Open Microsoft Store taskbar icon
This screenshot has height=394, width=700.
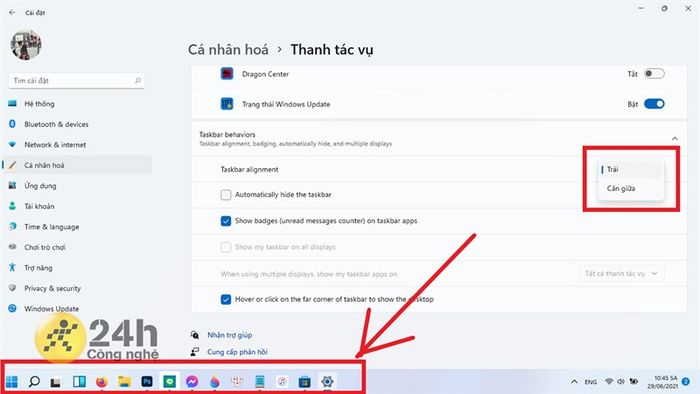point(304,382)
